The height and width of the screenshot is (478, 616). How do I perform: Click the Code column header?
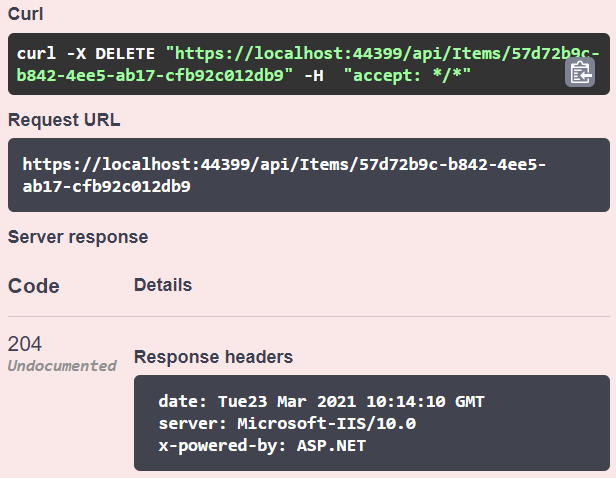point(34,286)
